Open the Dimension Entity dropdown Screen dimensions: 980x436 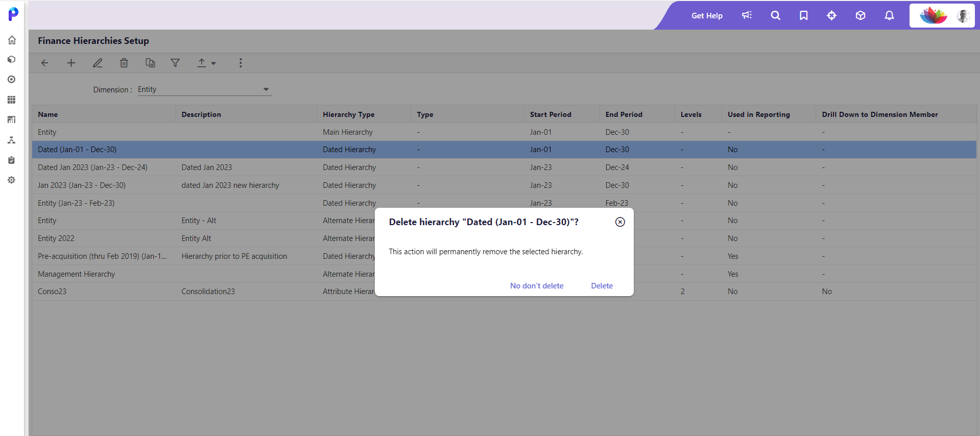(x=204, y=89)
